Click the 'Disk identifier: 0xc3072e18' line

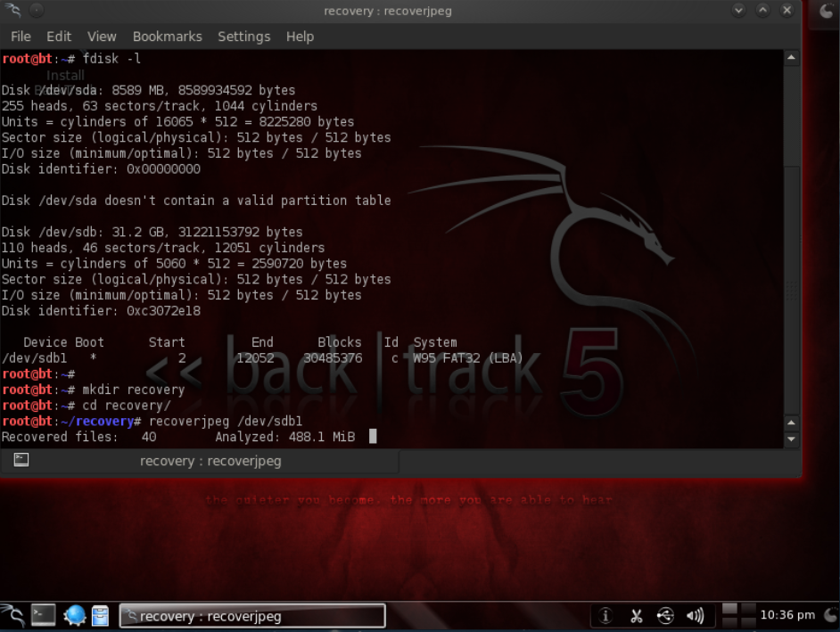(101, 310)
